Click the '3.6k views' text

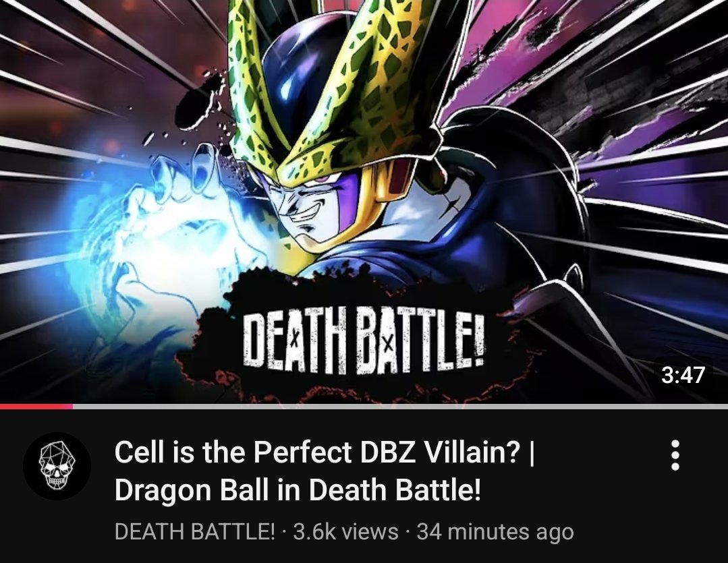tap(345, 531)
